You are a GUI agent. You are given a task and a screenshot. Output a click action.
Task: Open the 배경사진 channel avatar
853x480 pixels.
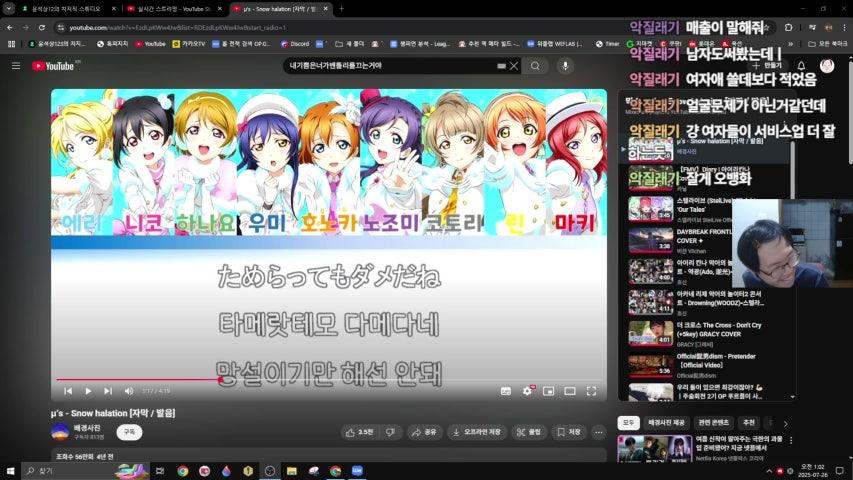[60, 432]
